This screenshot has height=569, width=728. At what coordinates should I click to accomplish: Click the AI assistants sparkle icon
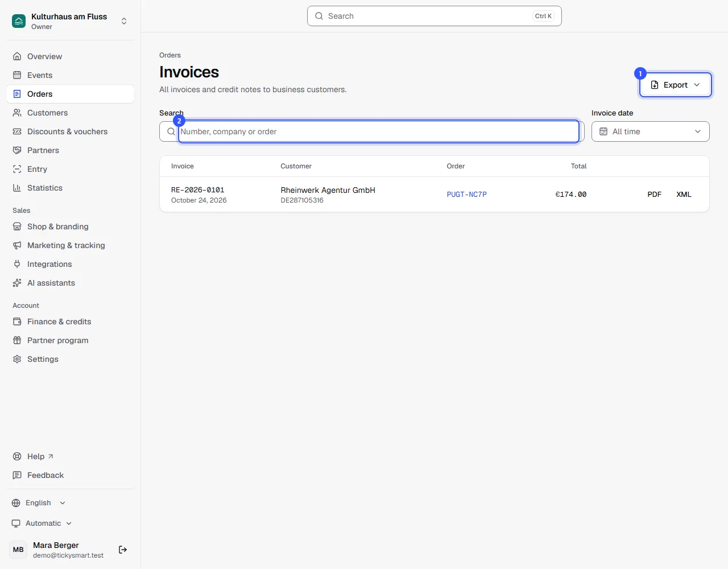click(x=17, y=283)
